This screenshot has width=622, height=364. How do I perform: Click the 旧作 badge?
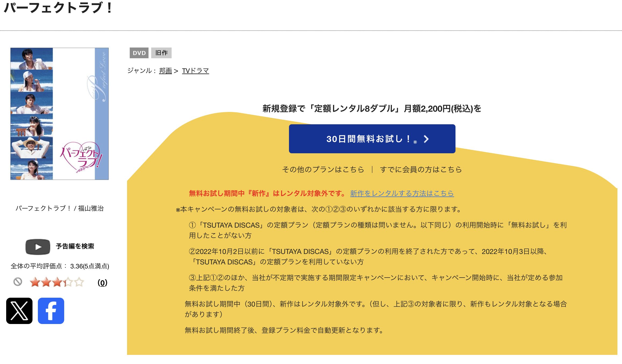pyautogui.click(x=161, y=53)
